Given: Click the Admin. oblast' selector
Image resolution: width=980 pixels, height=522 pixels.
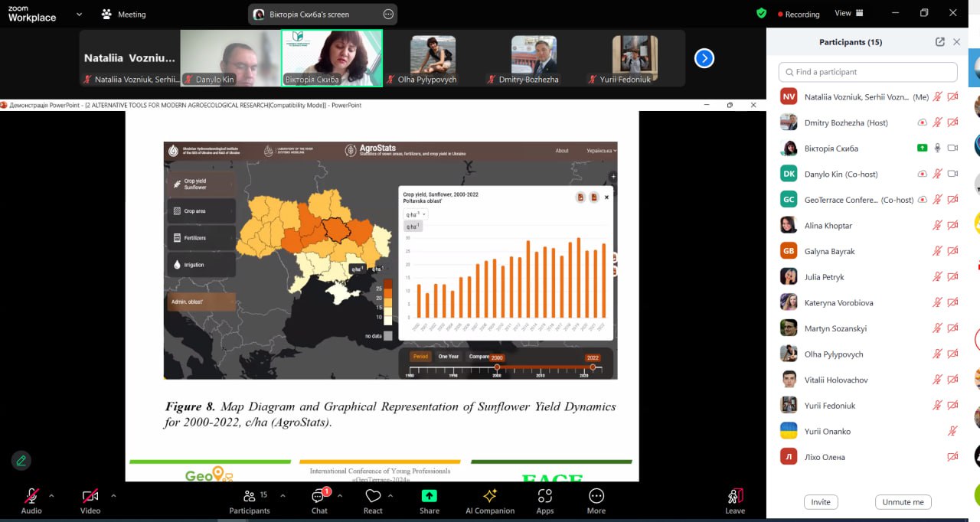Looking at the screenshot, I should tap(201, 302).
